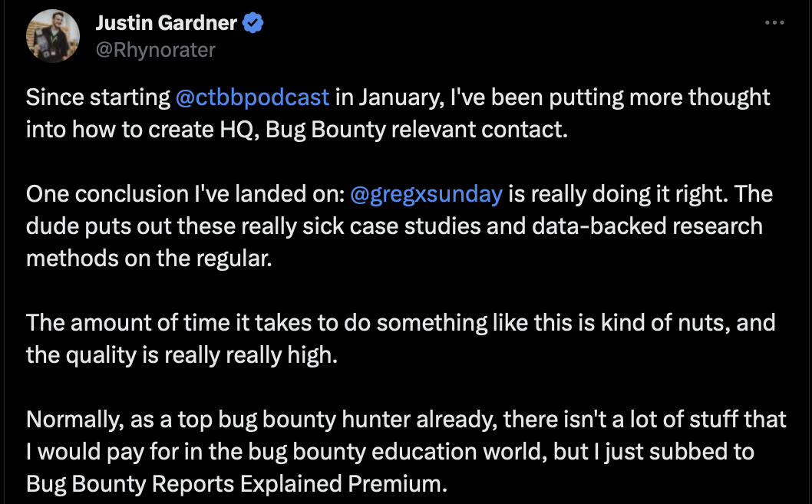The width and height of the screenshot is (812, 504).
Task: Visit the @Rhynorater handle
Action: tap(155, 50)
